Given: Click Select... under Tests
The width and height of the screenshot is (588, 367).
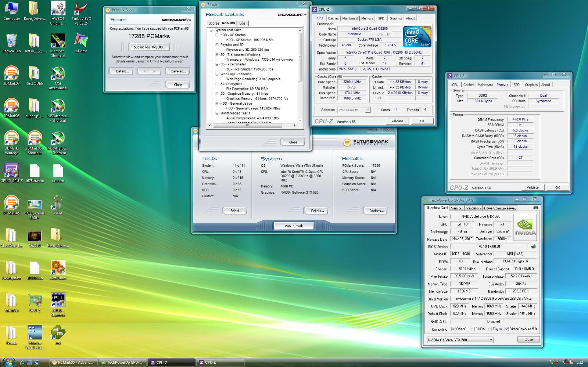Looking at the screenshot, I should click(x=236, y=211).
